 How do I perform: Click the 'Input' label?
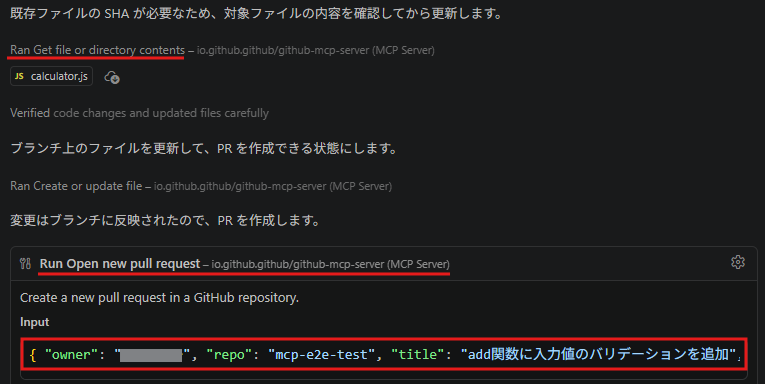point(35,322)
